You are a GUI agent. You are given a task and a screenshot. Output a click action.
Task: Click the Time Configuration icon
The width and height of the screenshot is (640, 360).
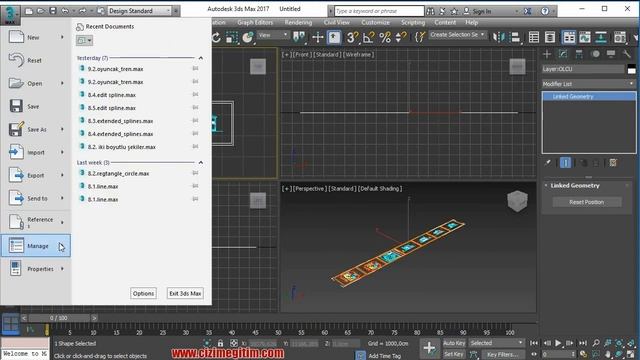(x=584, y=354)
